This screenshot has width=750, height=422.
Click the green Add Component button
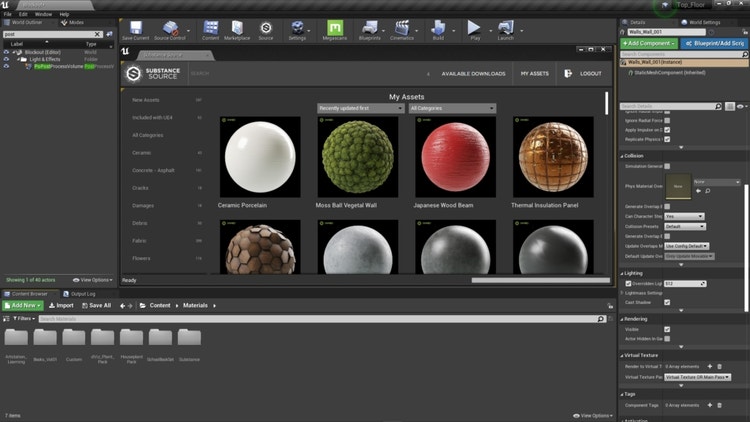tap(647, 44)
